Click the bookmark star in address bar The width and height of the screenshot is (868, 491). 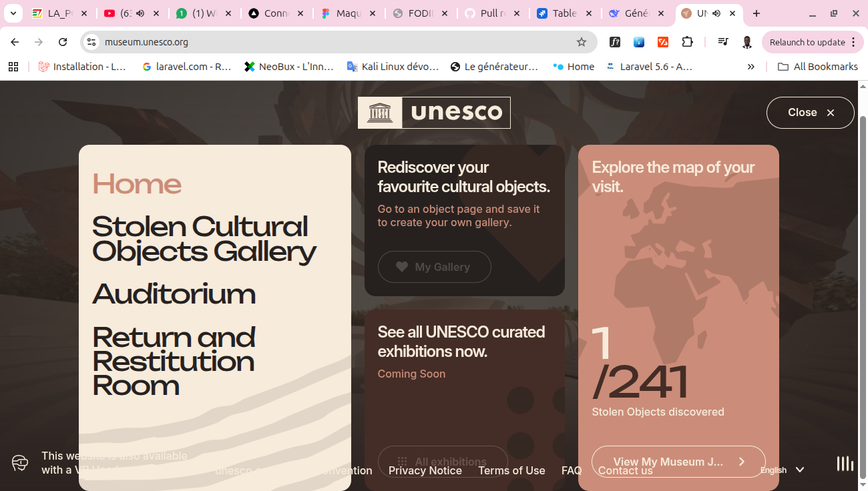pyautogui.click(x=582, y=42)
